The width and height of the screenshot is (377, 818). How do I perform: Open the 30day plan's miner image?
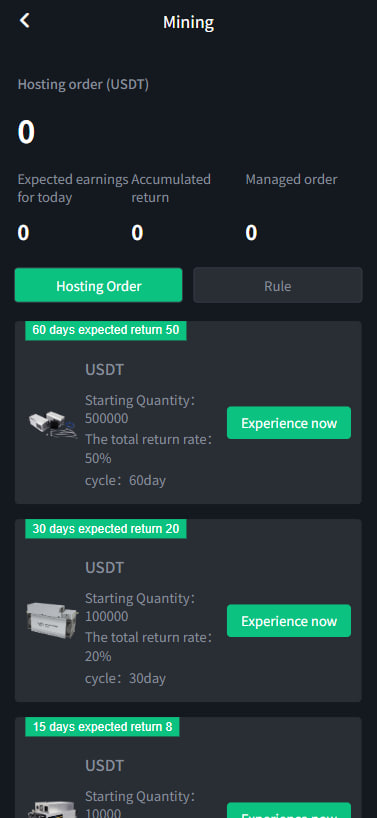tap(52, 622)
